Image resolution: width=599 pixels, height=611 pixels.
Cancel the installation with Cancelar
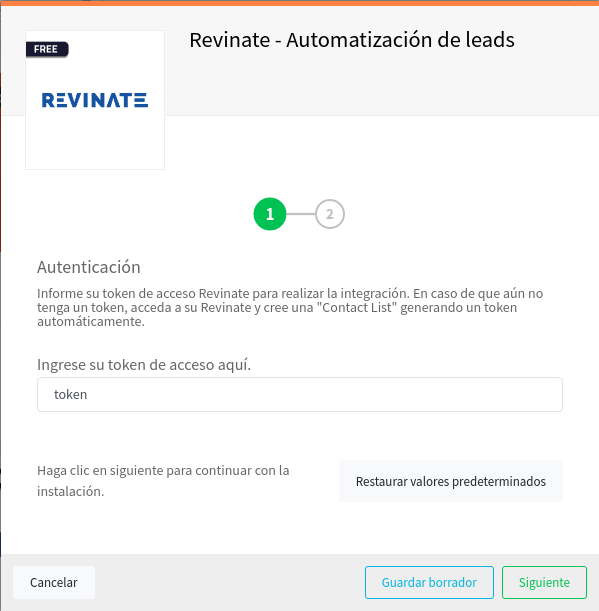click(54, 582)
